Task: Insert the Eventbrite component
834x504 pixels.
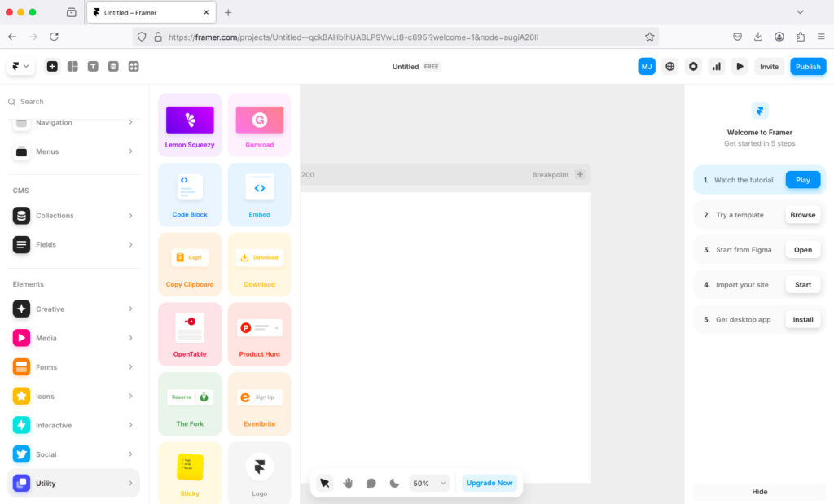Action: point(260,404)
